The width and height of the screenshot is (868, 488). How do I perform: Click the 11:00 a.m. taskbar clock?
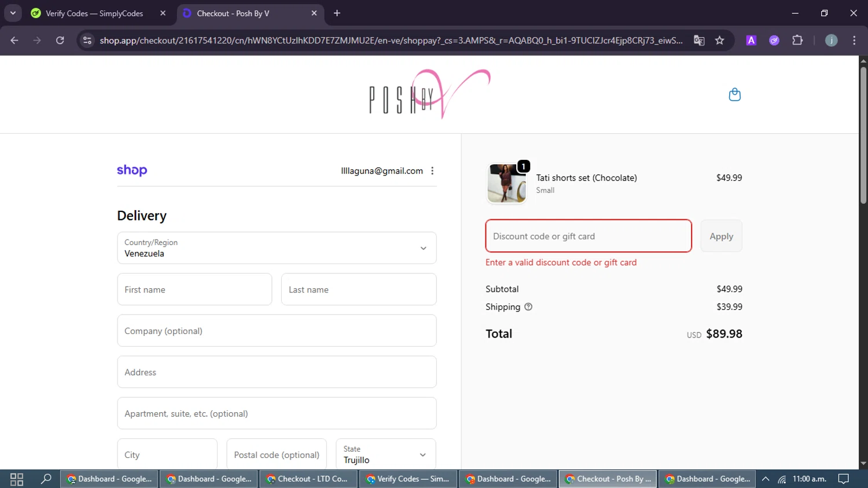[809, 479]
